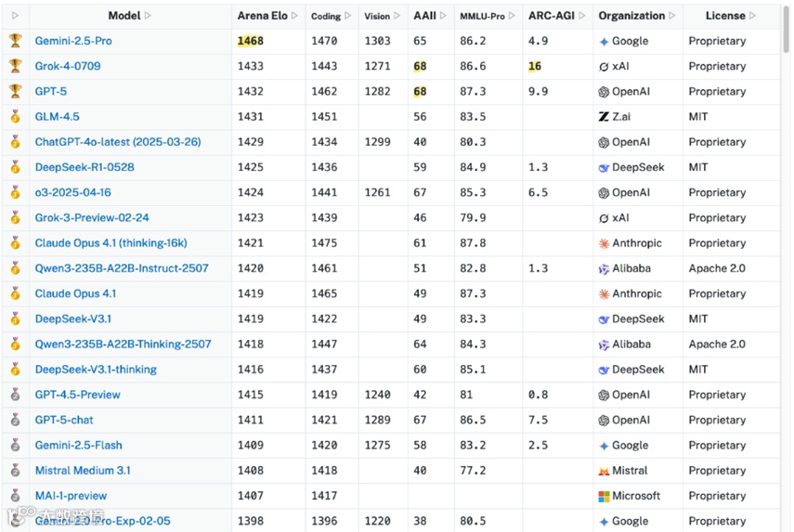Click the Arena Elo column header label
The image size is (794, 532).
262,16
